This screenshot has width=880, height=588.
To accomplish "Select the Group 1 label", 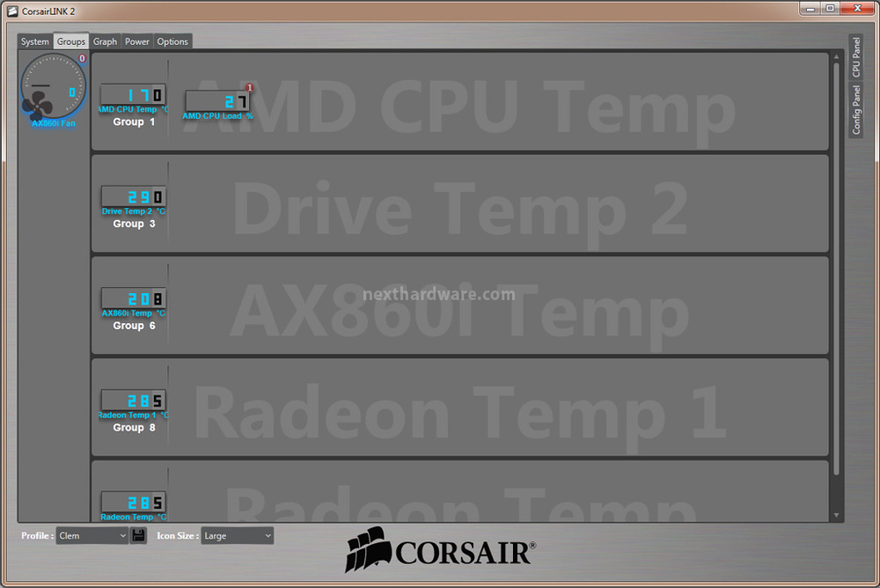I will 134,121.
